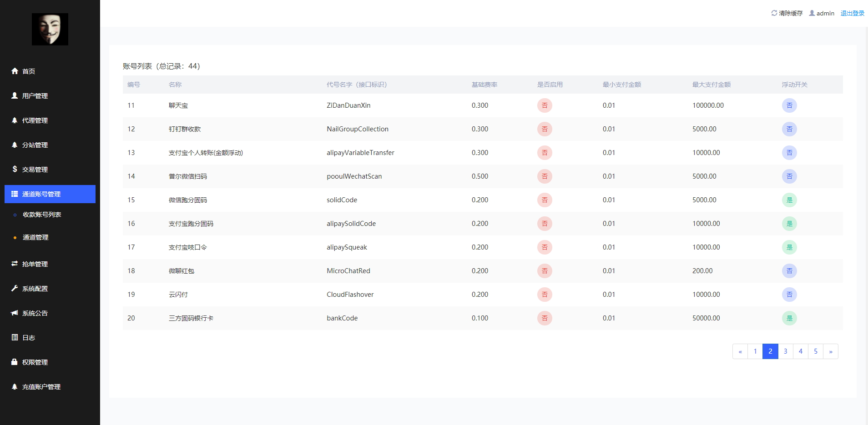
Task: Click the home icon beside 首页
Action: 15,71
